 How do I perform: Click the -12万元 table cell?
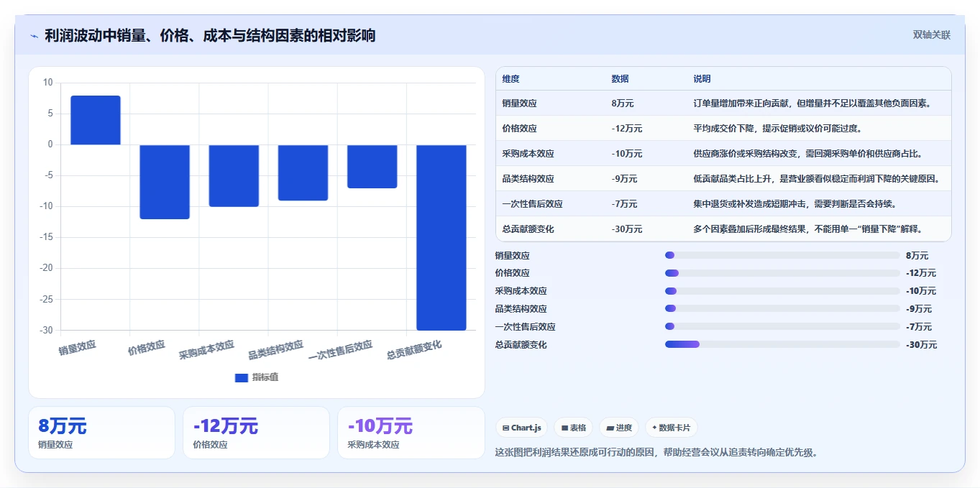coord(627,129)
